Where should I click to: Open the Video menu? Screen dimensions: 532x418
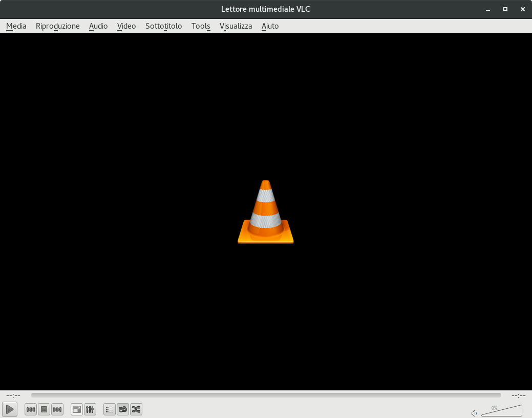126,26
